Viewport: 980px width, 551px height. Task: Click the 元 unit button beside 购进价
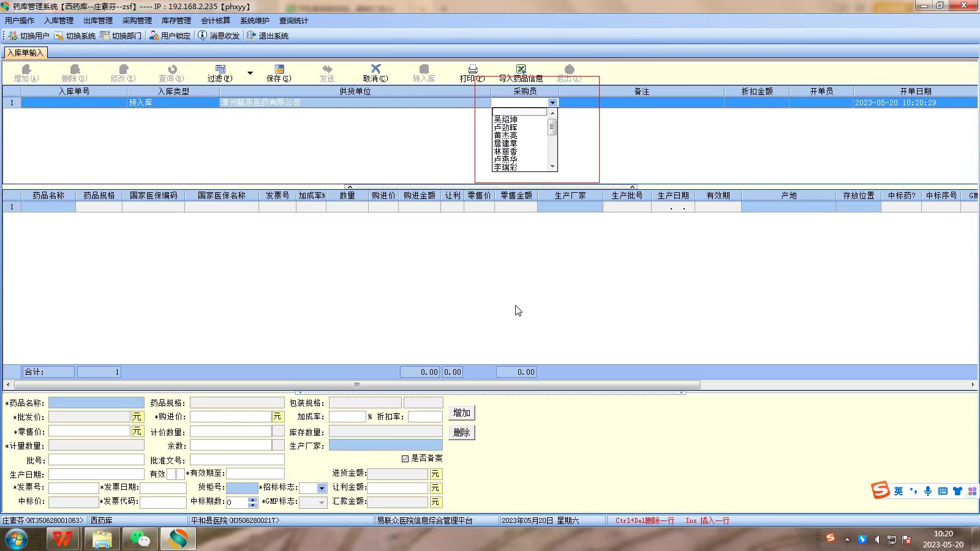pos(278,417)
